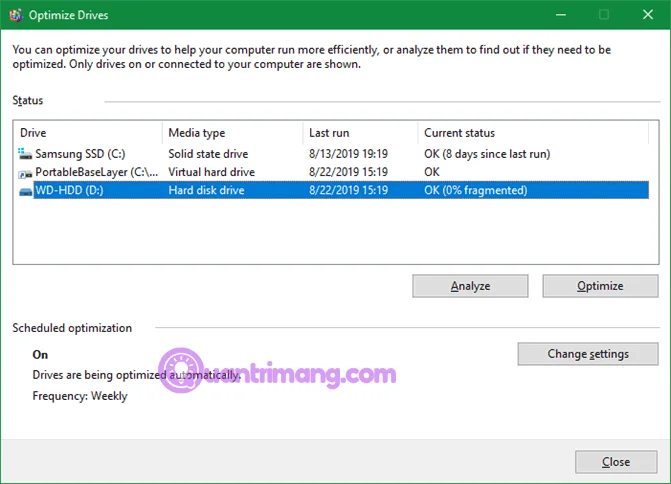This screenshot has width=671, height=484.
Task: Click the PortableBaseLayer virtual drive icon
Action: coord(25,173)
